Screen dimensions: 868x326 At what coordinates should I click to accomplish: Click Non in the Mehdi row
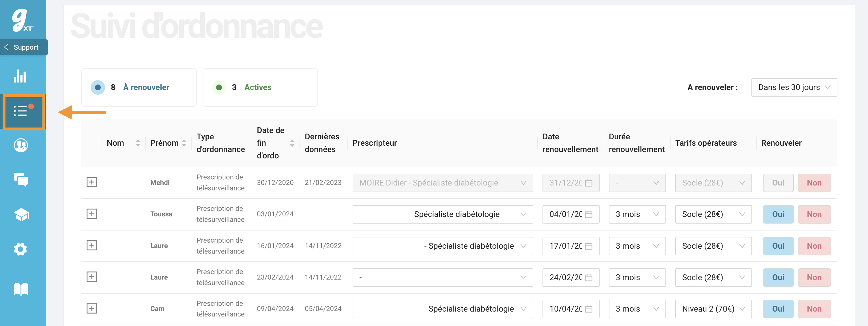coord(814,183)
